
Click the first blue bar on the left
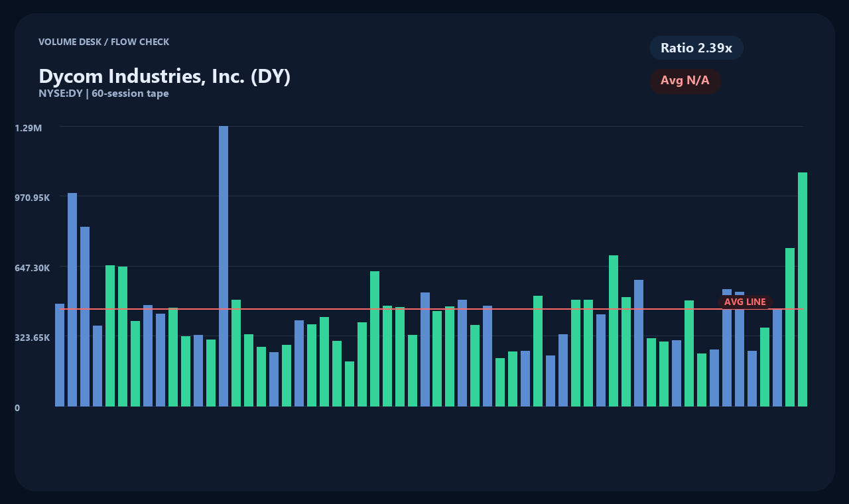pyautogui.click(x=60, y=355)
